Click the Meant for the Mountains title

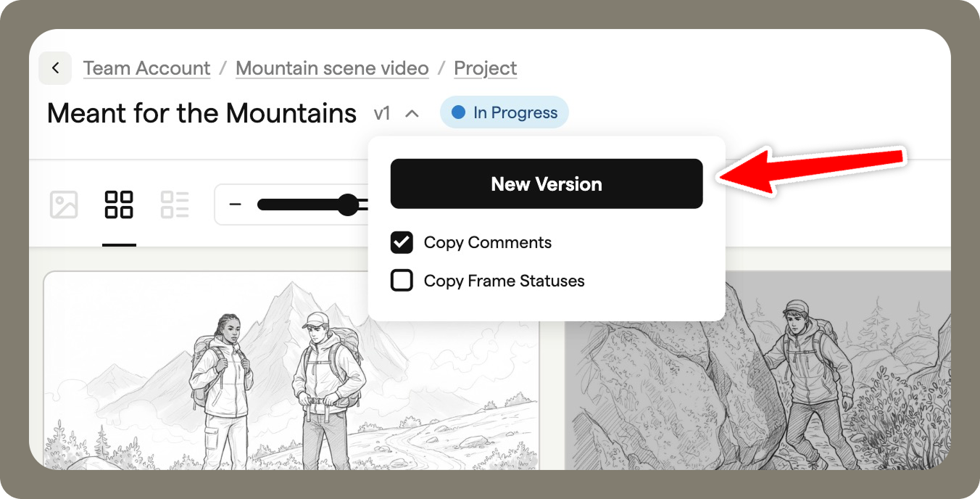pos(202,113)
